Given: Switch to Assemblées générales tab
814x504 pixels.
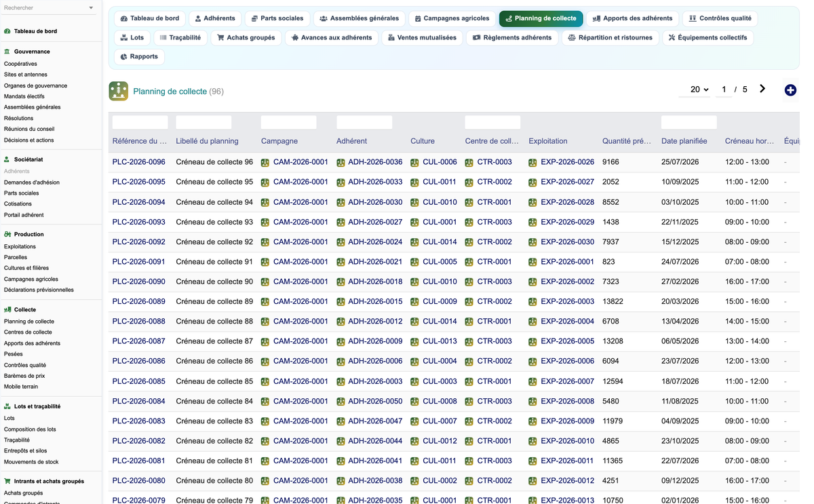Looking at the screenshot, I should [x=360, y=18].
